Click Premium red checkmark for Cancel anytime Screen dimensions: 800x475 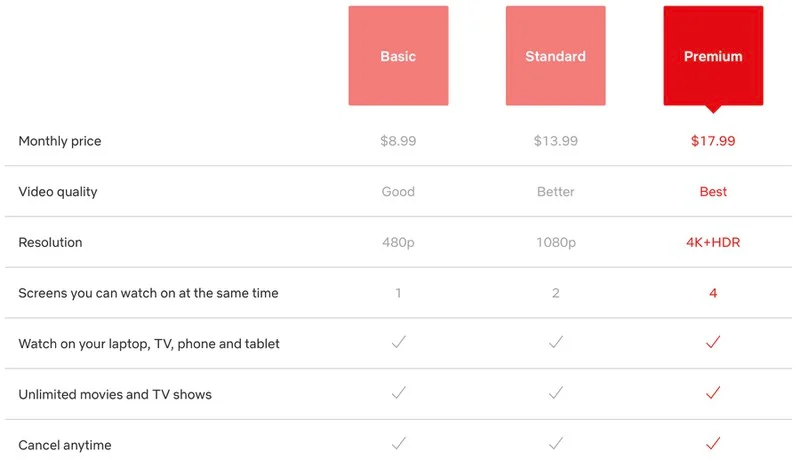[x=713, y=443]
